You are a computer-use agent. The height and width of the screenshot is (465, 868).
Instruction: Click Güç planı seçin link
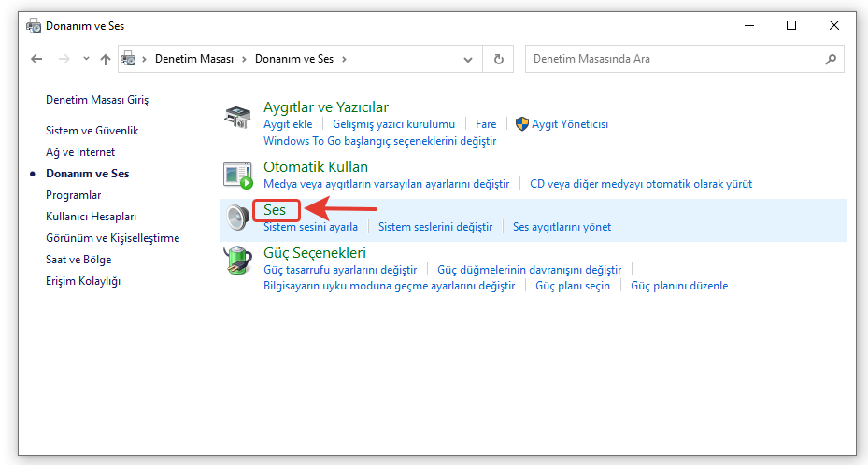point(572,286)
